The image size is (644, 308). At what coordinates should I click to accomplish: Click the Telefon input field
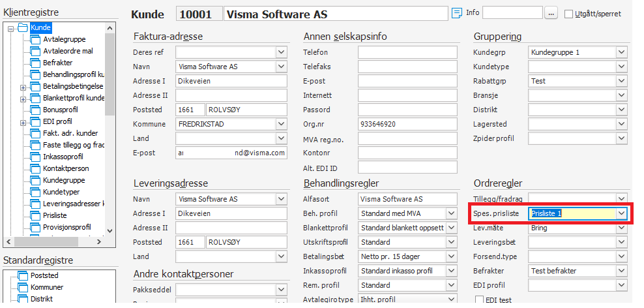click(407, 52)
